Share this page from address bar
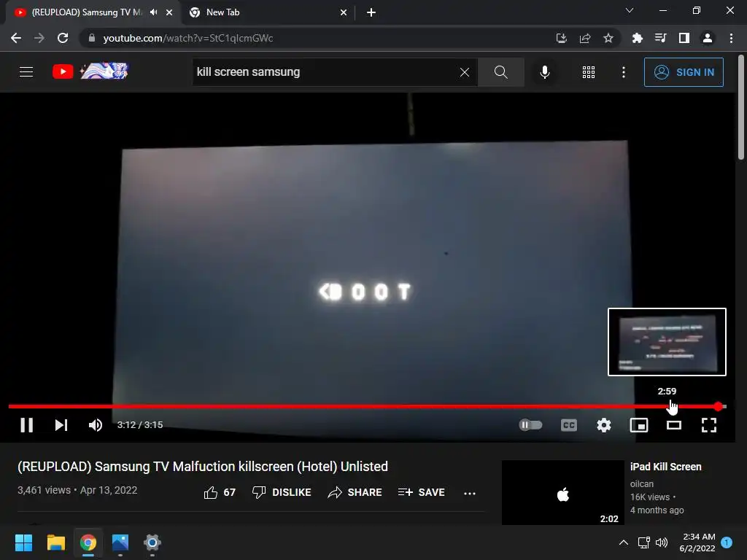 coord(584,38)
